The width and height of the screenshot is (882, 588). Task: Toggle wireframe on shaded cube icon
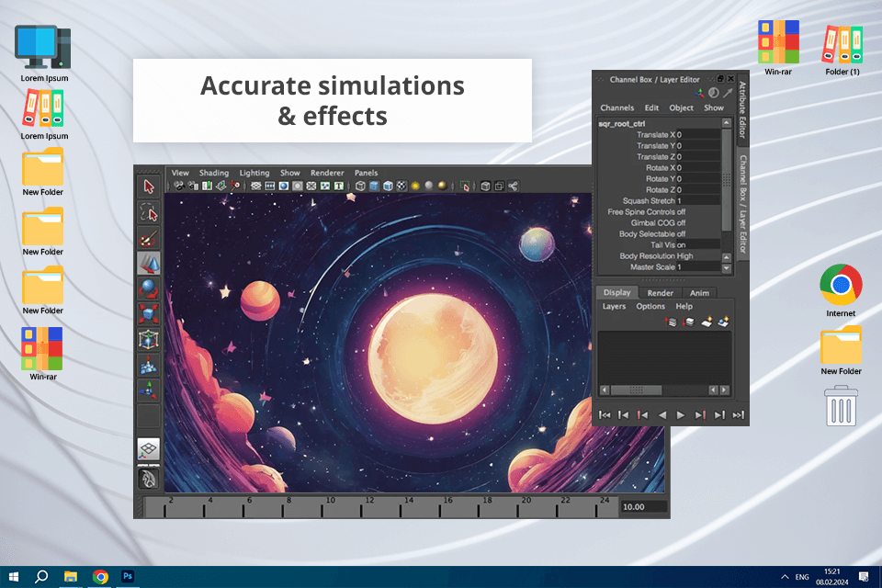(388, 186)
